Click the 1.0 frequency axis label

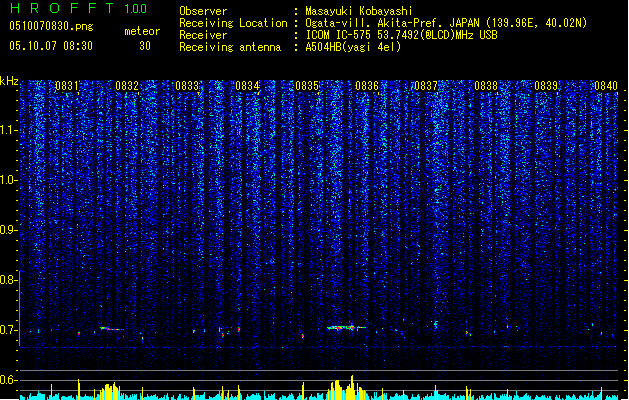click(9, 180)
